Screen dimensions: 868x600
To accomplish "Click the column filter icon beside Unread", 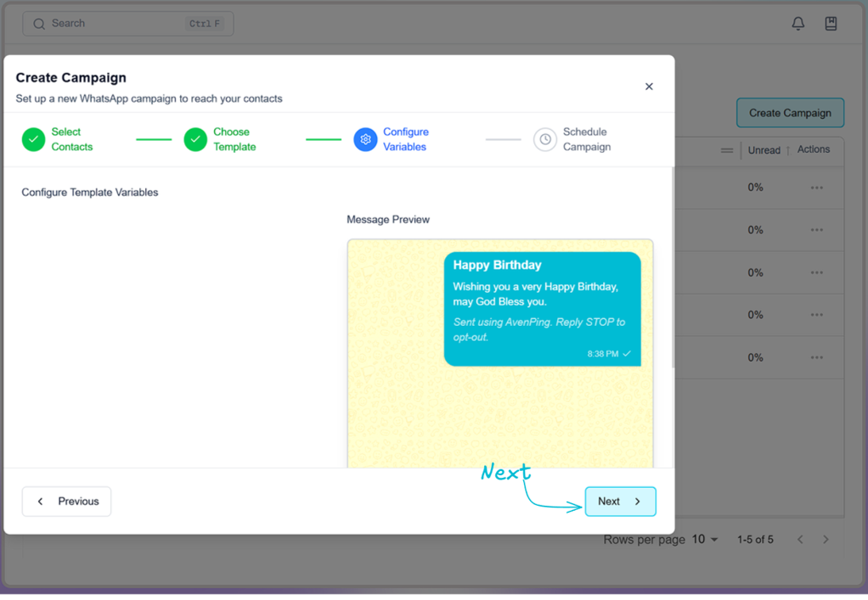I will point(727,149).
